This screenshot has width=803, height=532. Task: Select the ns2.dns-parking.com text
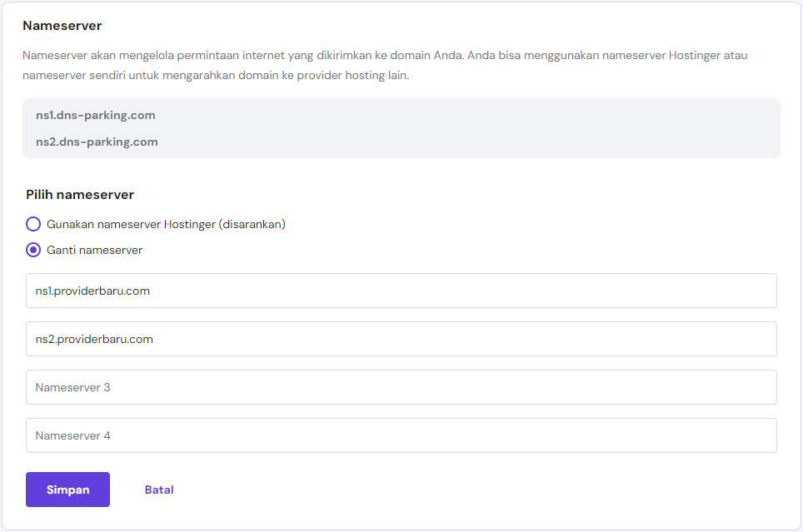[95, 142]
